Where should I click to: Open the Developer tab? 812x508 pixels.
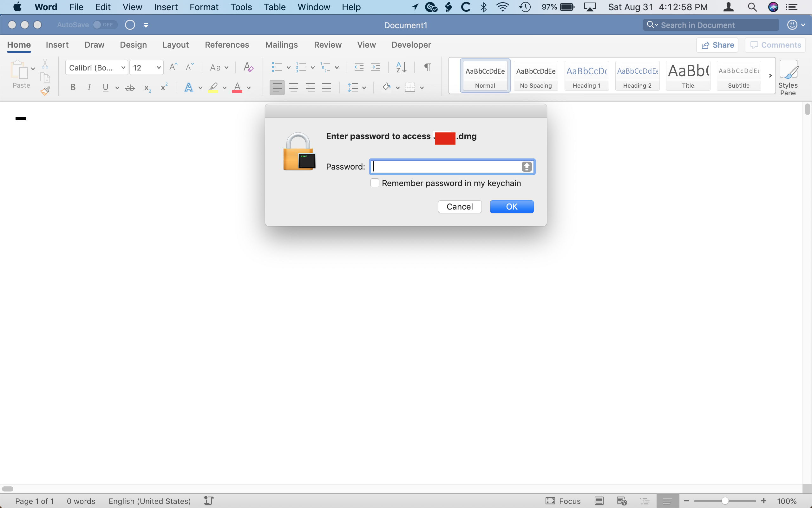click(x=411, y=45)
